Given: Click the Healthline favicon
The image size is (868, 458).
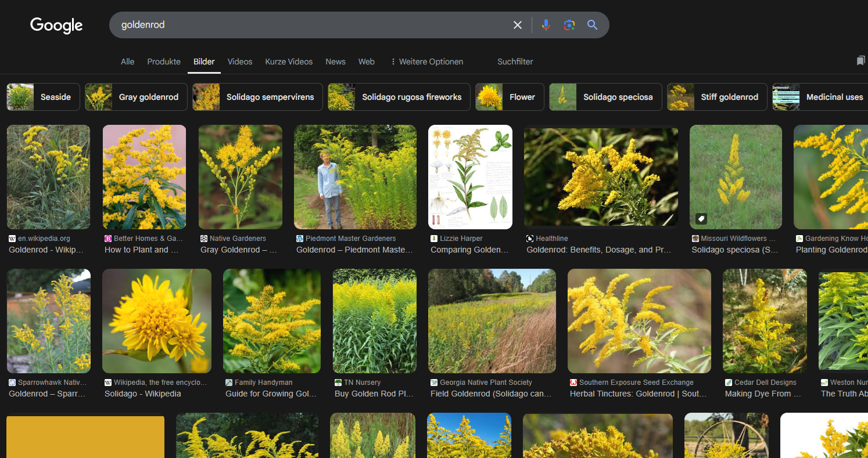Looking at the screenshot, I should pos(530,239).
